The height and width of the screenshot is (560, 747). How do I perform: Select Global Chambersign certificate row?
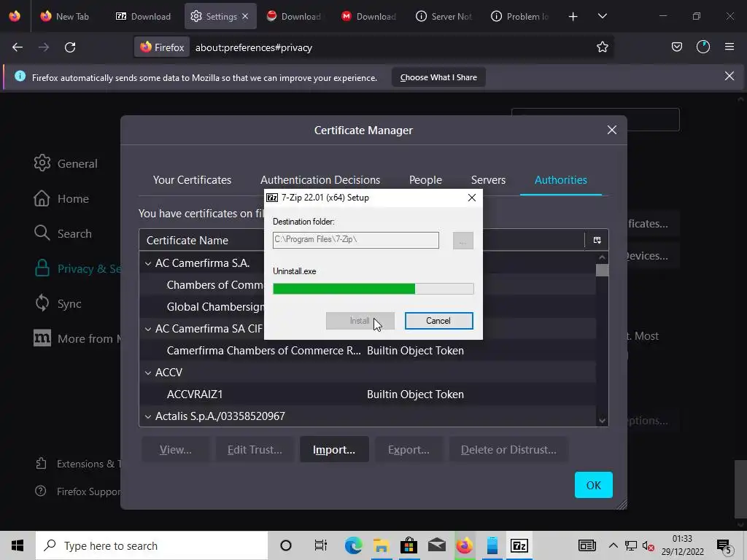click(202, 307)
